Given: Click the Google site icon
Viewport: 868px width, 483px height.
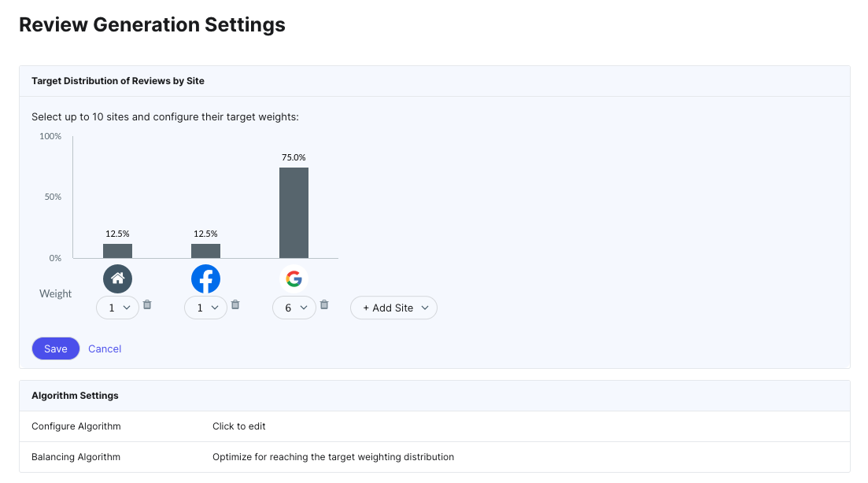Looking at the screenshot, I should click(294, 278).
